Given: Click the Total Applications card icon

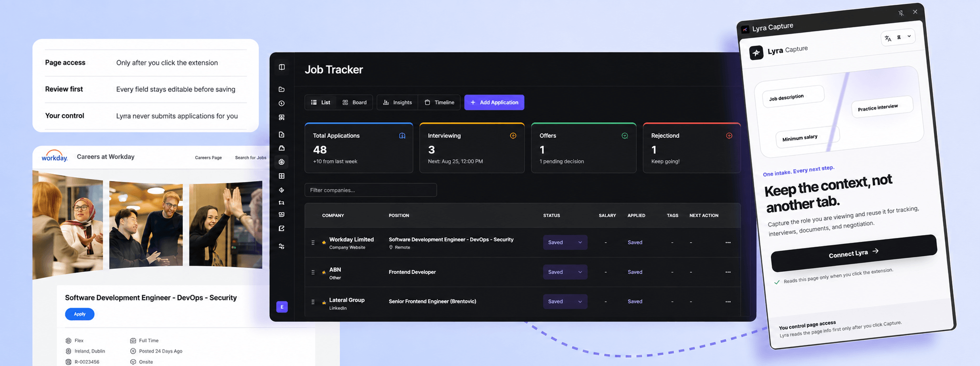Looking at the screenshot, I should point(402,136).
